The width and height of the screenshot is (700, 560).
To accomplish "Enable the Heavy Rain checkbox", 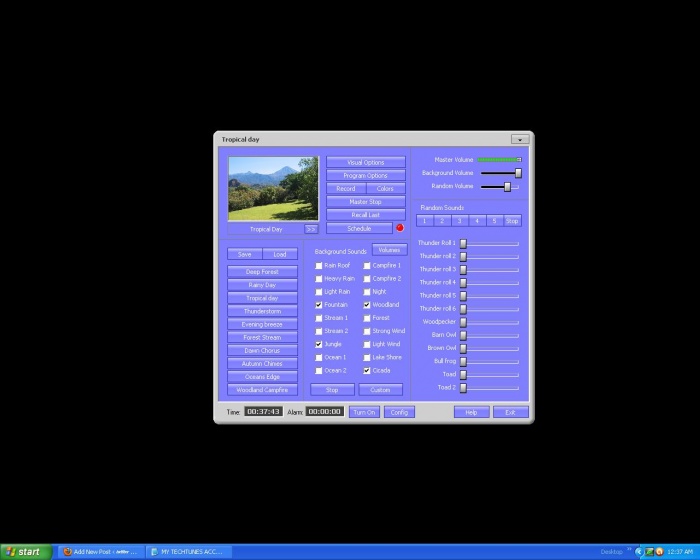I will [x=319, y=279].
